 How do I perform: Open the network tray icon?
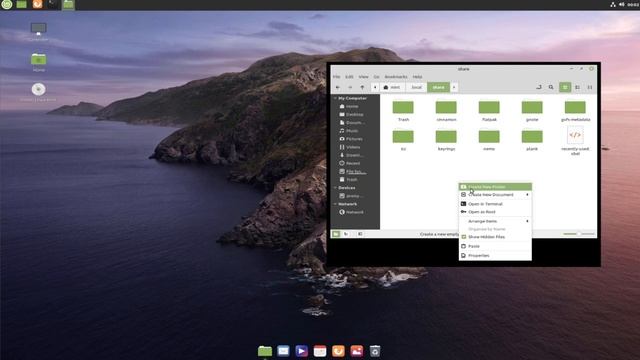tap(613, 4)
